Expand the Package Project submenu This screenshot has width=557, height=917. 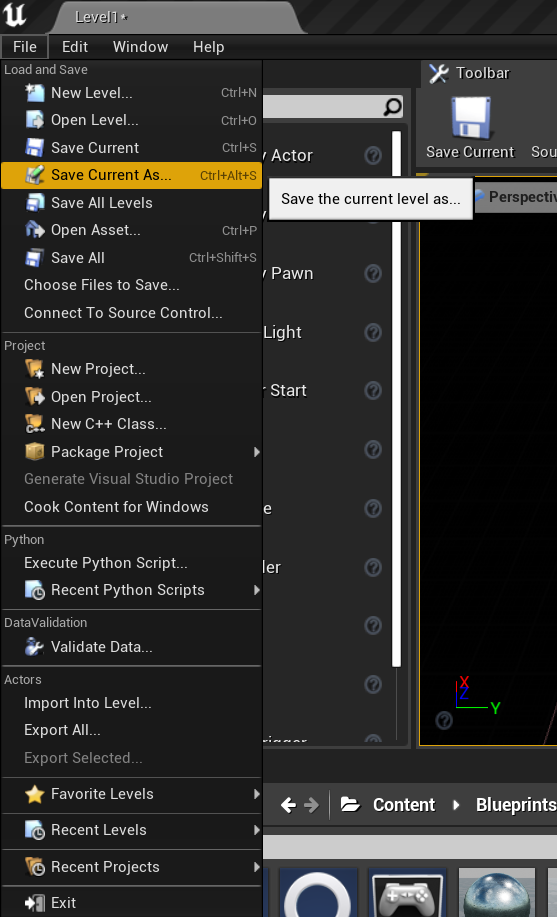[256, 451]
